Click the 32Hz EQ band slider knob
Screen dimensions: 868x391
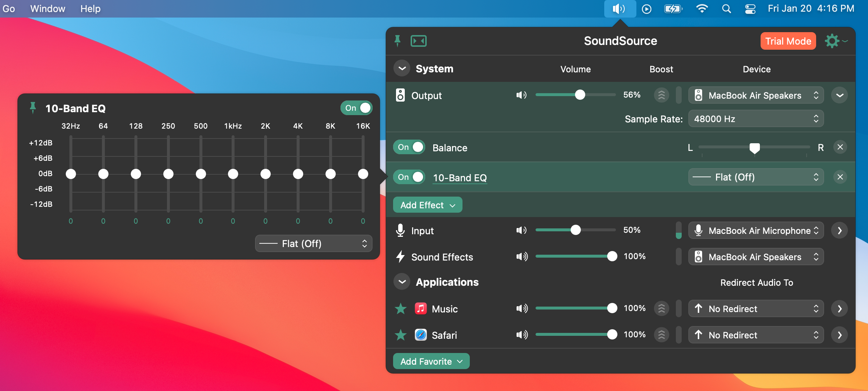click(71, 174)
